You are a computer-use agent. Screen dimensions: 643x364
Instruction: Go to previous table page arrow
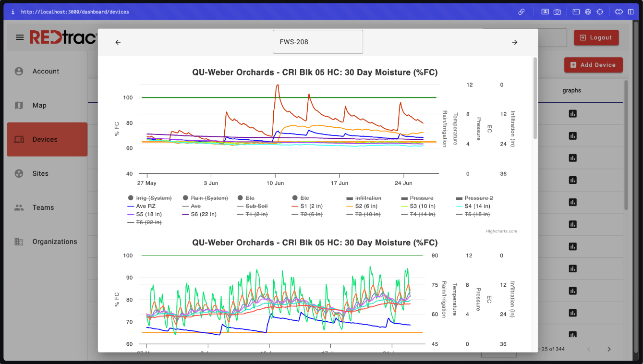click(x=589, y=349)
